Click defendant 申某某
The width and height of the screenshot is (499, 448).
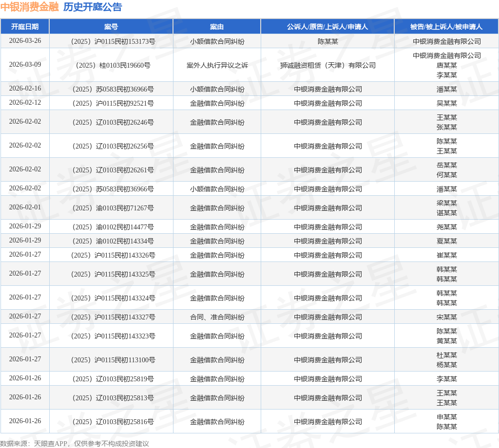tap(447, 417)
